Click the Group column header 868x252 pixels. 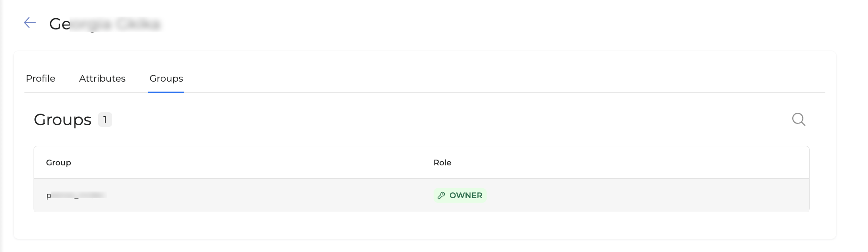pos(58,162)
